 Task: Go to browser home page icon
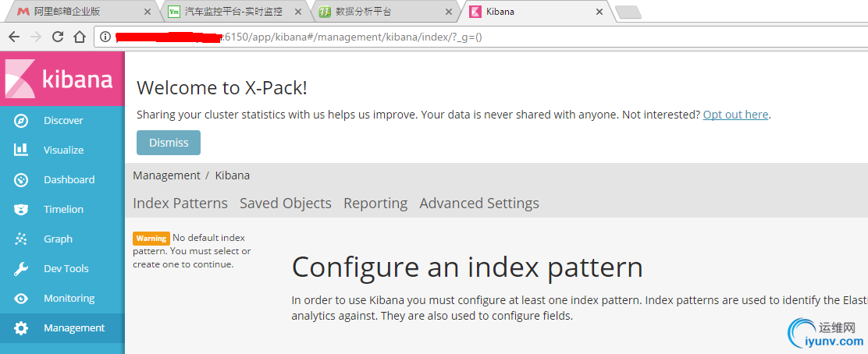click(80, 37)
